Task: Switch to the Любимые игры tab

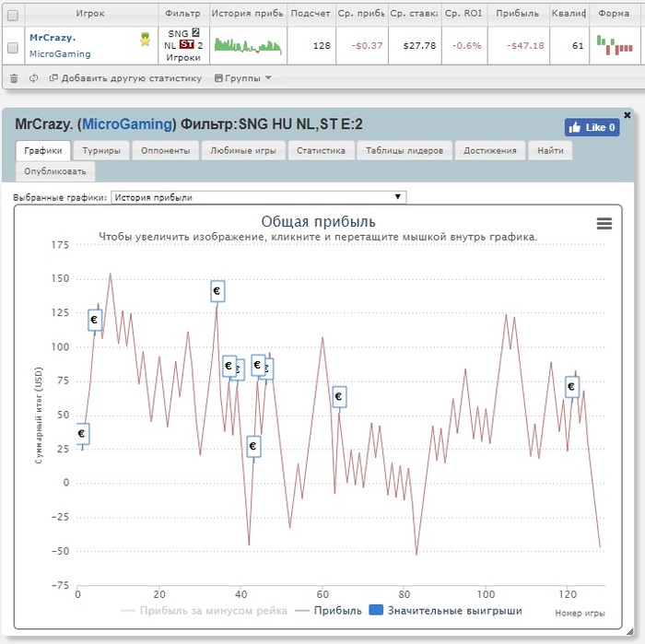Action: pyautogui.click(x=243, y=150)
